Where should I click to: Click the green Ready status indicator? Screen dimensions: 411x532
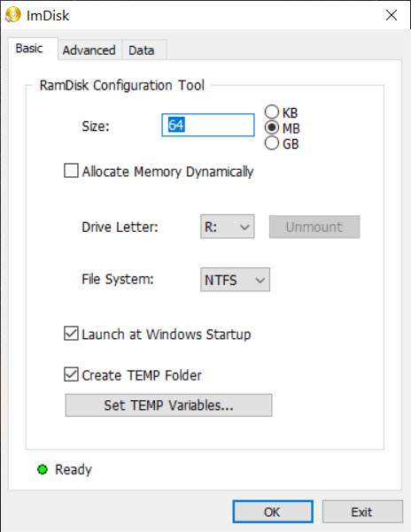coord(43,469)
